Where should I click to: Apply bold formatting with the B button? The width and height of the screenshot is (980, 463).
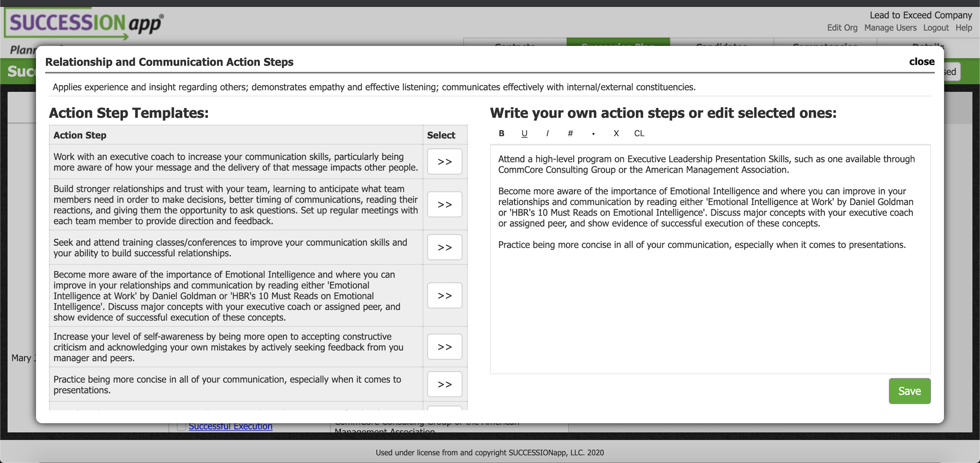click(x=501, y=133)
